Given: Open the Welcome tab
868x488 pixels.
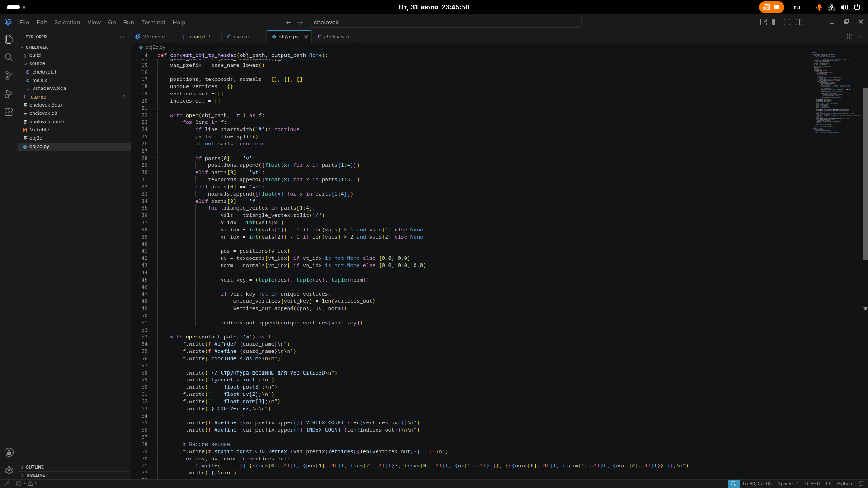Looking at the screenshot, I should point(154,37).
